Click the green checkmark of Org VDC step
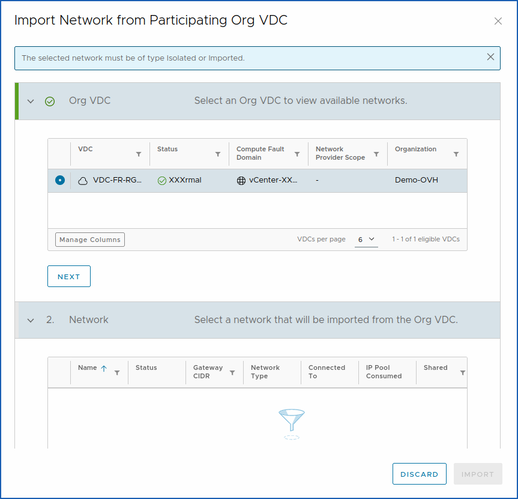518x499 pixels. click(50, 101)
